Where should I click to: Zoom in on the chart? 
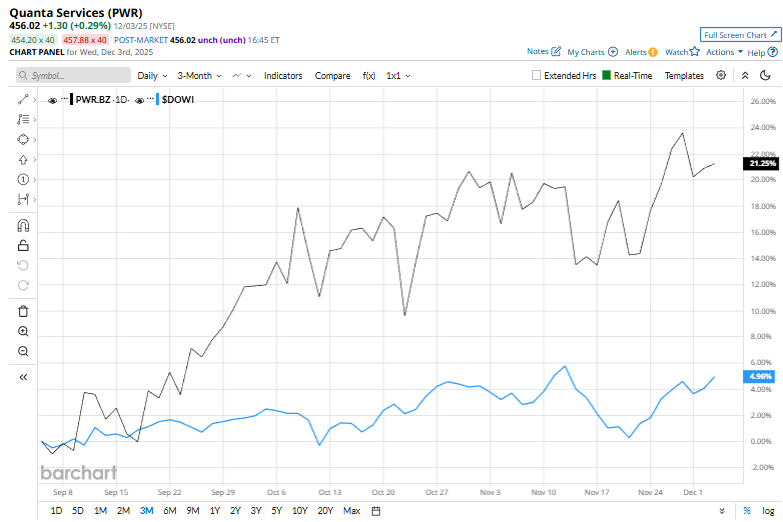(23, 331)
